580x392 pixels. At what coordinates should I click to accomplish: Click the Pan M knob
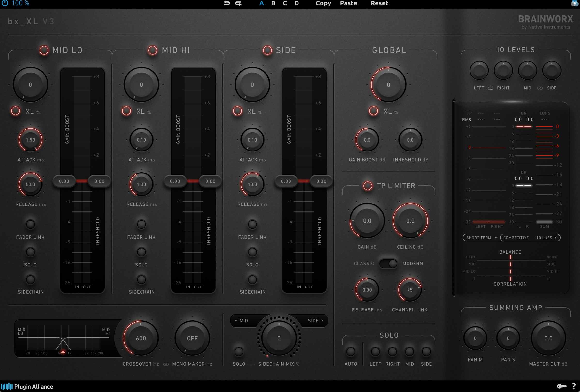pyautogui.click(x=475, y=338)
